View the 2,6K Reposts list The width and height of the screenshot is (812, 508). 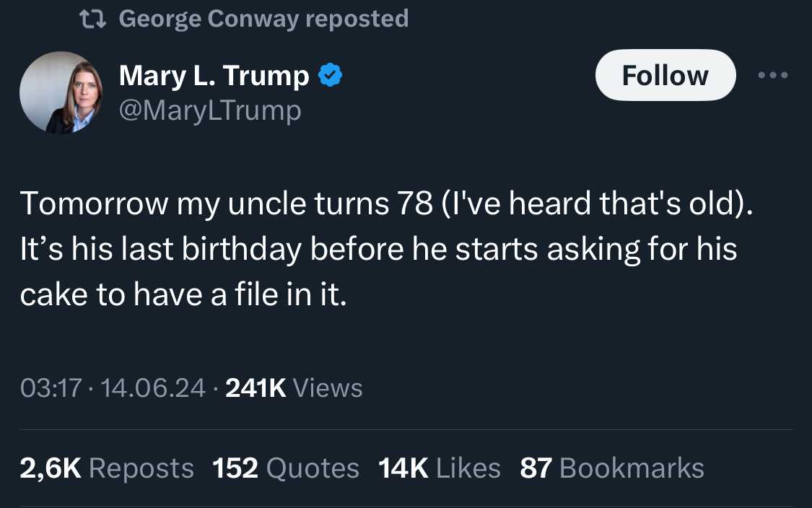click(107, 468)
